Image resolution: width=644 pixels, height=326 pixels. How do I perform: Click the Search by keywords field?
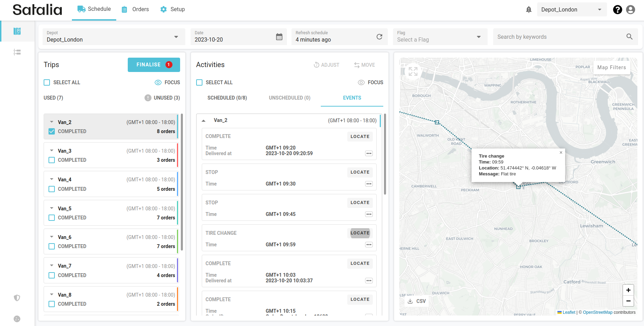(x=560, y=37)
